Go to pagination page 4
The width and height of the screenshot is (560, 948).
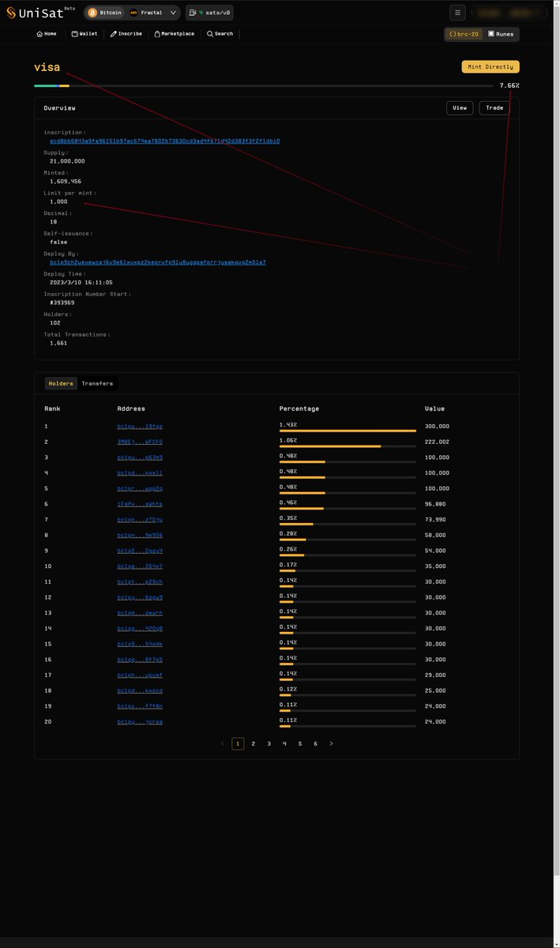[284, 743]
